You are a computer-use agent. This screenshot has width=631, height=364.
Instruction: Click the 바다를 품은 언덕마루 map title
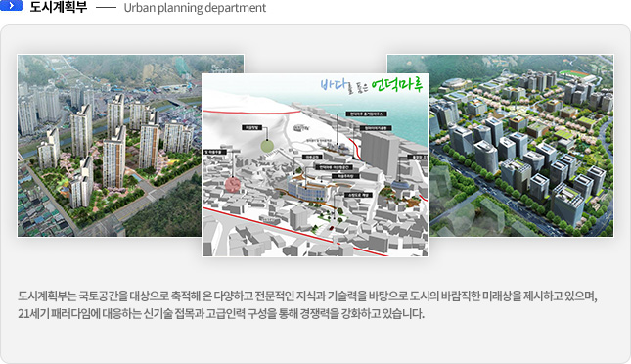click(x=372, y=85)
